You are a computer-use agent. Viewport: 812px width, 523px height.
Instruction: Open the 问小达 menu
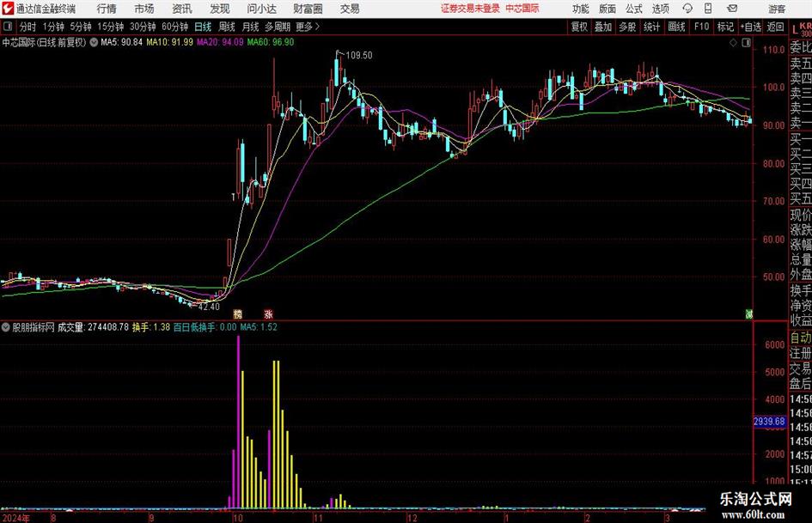click(x=261, y=9)
